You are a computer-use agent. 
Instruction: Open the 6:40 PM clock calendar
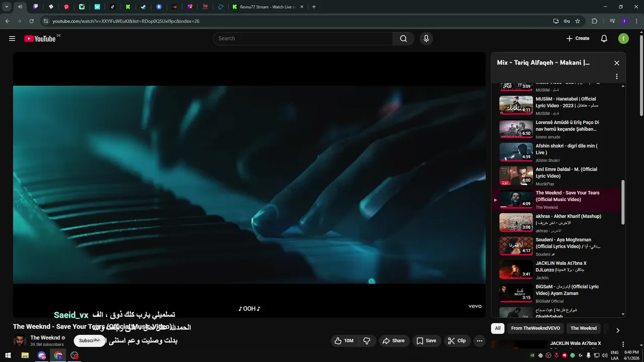631,355
